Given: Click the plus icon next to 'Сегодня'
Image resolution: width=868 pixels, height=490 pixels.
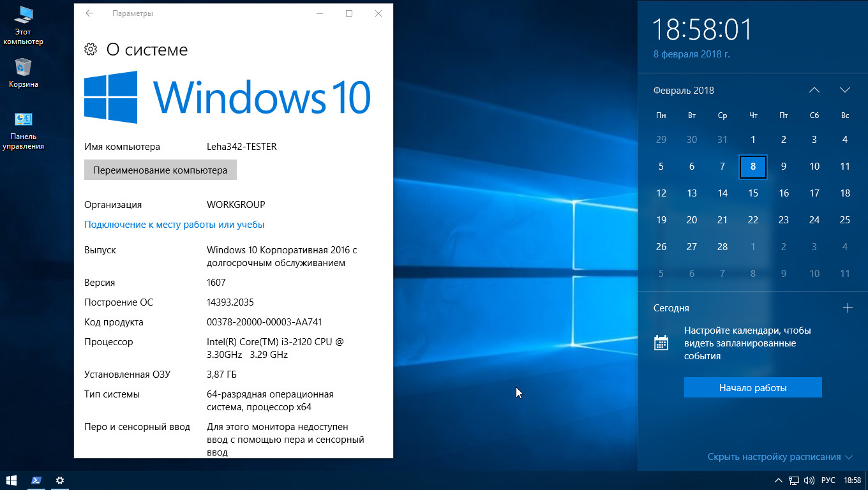Looking at the screenshot, I should (x=848, y=308).
